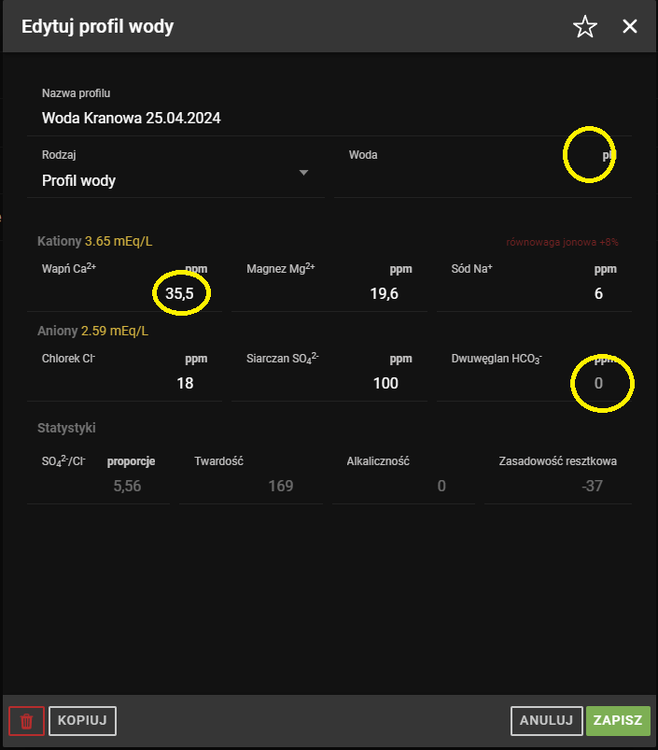The image size is (658, 750).
Task: Click the Twardość value 169
Action: 280,486
